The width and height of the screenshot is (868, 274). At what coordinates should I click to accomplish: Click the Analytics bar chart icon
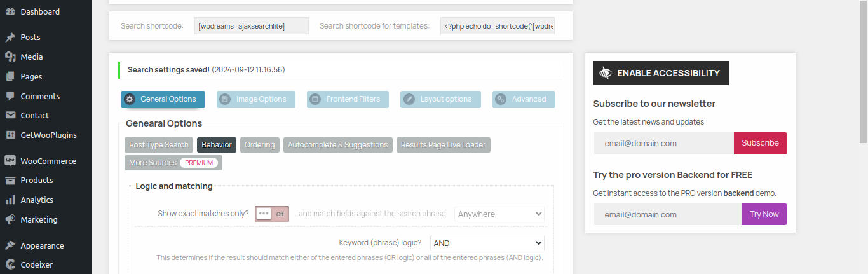pyautogui.click(x=10, y=200)
